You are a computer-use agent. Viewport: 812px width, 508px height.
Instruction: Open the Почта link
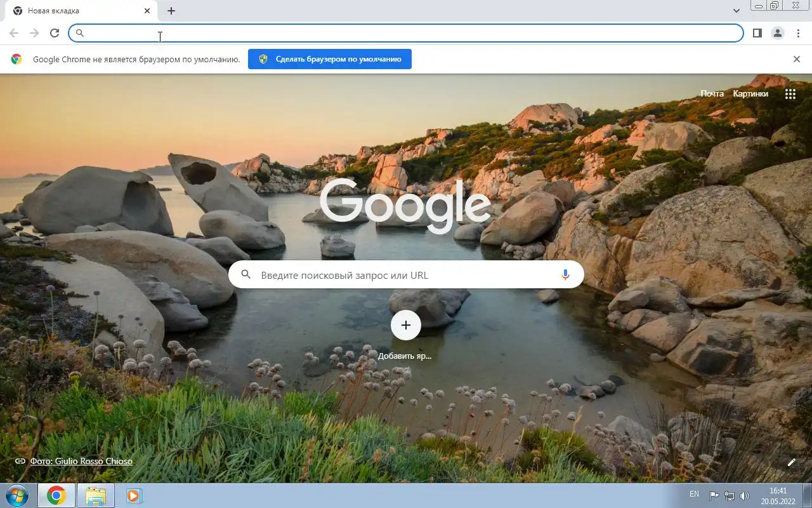(712, 93)
